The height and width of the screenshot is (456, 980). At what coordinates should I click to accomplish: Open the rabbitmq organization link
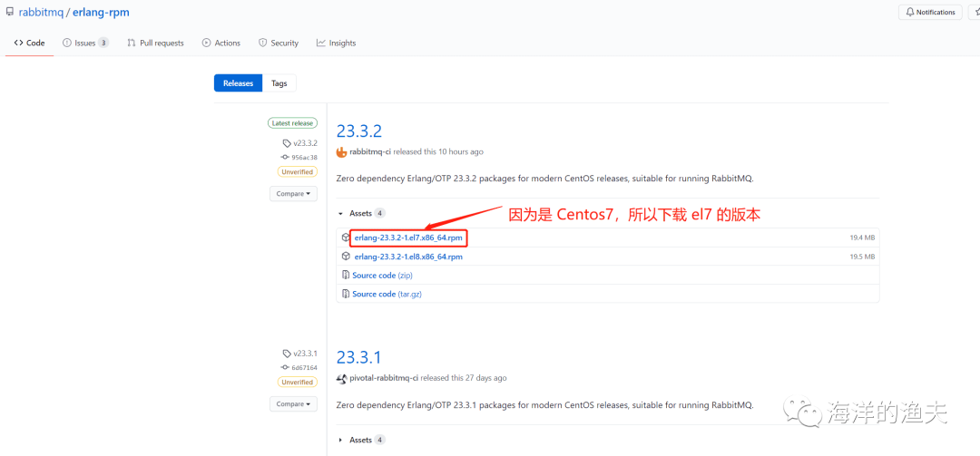click(x=41, y=12)
